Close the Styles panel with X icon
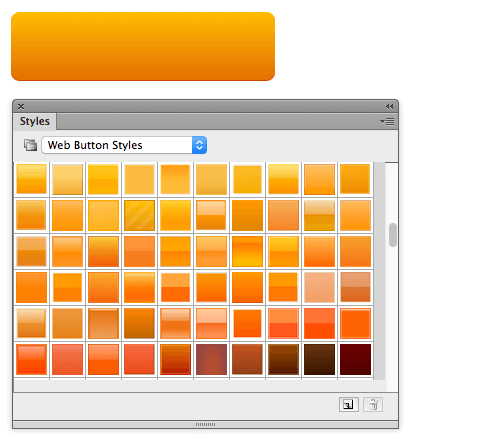Screen dimensions: 500x448 click(x=21, y=106)
